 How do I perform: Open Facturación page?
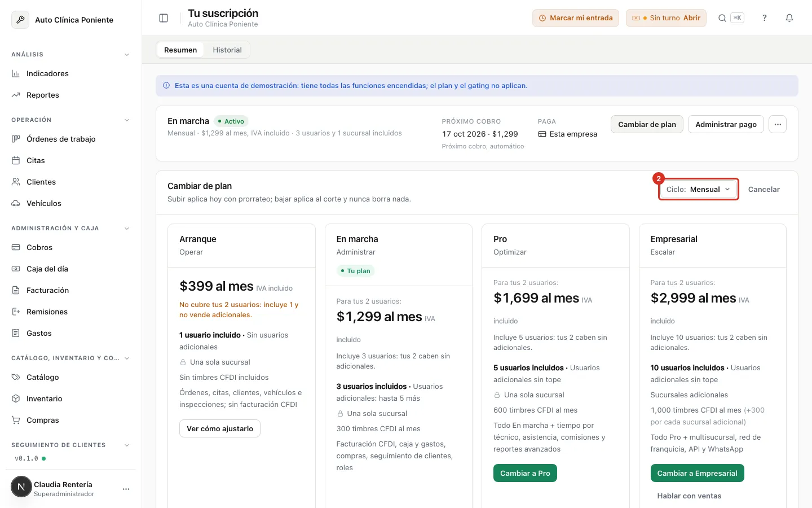(71, 290)
